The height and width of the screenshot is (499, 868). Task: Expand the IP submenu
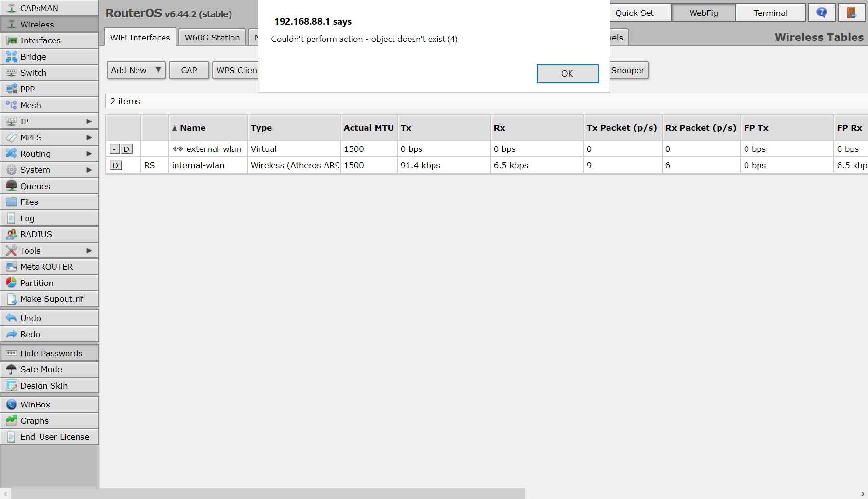(x=89, y=121)
